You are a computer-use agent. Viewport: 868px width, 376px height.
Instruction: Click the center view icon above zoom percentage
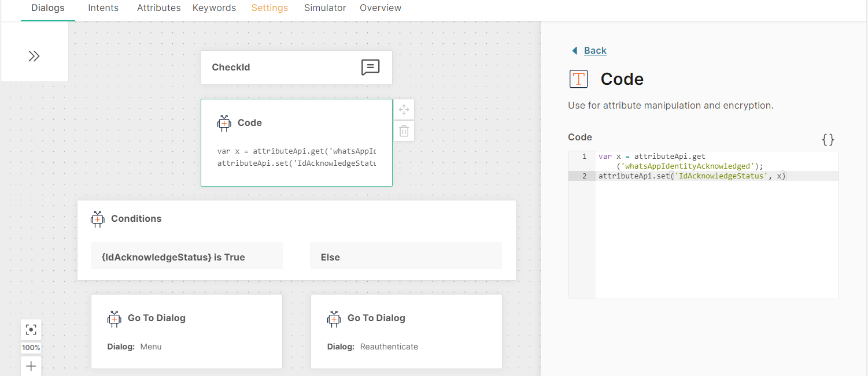coord(31,330)
